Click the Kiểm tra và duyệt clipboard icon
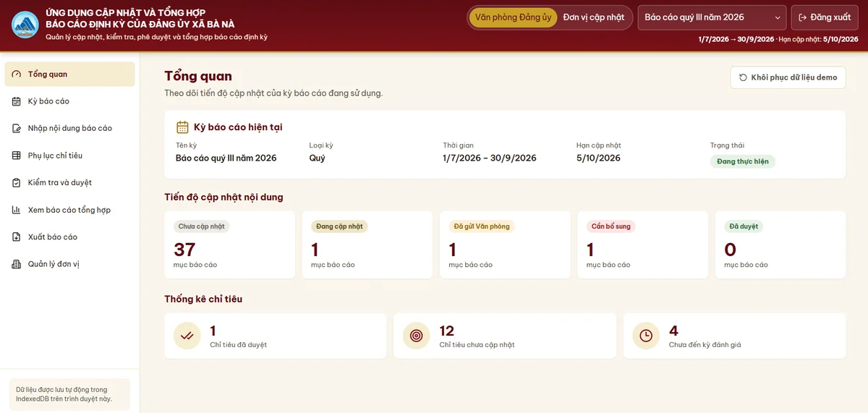Viewport: 868px width, 413px height. [17, 182]
